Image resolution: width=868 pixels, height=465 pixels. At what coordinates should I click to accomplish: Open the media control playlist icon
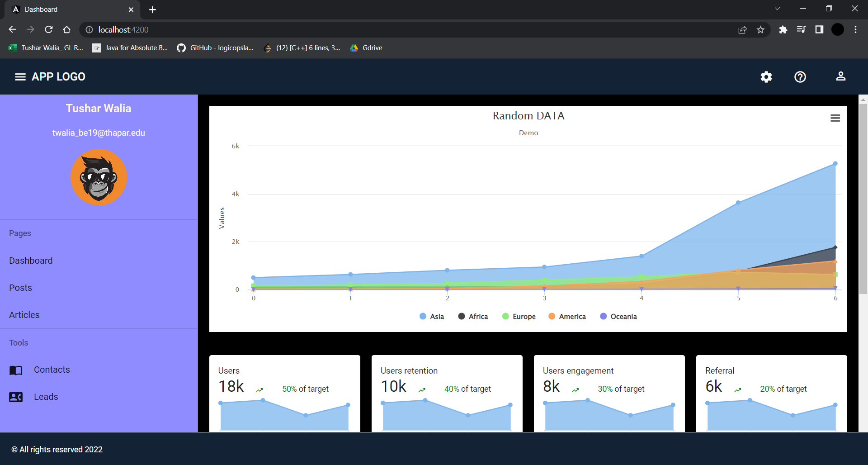[x=801, y=30]
